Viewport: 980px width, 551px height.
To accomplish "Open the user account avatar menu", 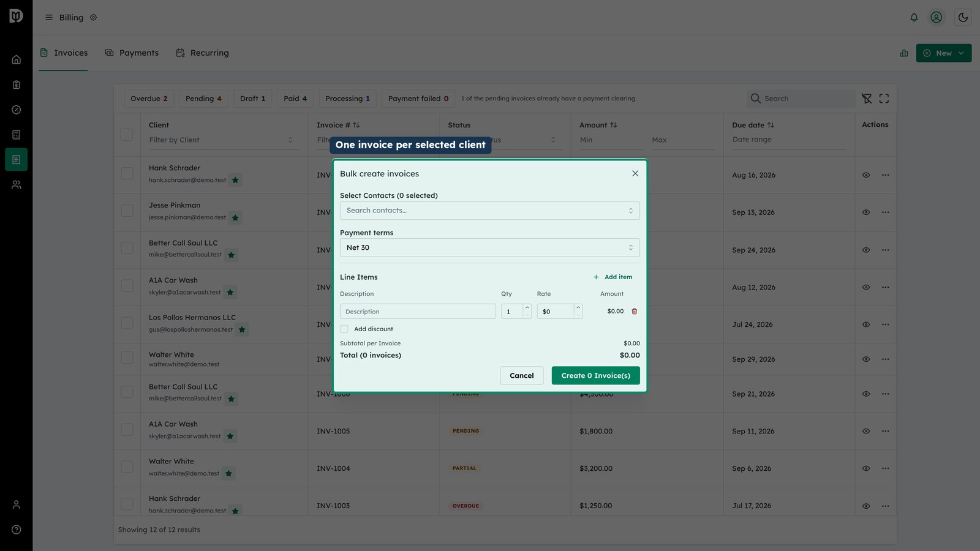I will [937, 18].
